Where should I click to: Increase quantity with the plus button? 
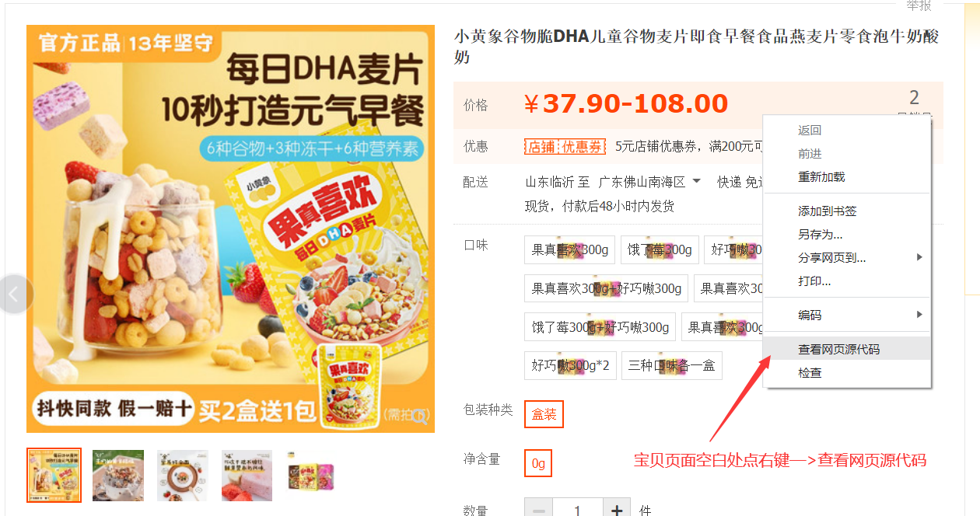pyautogui.click(x=617, y=510)
